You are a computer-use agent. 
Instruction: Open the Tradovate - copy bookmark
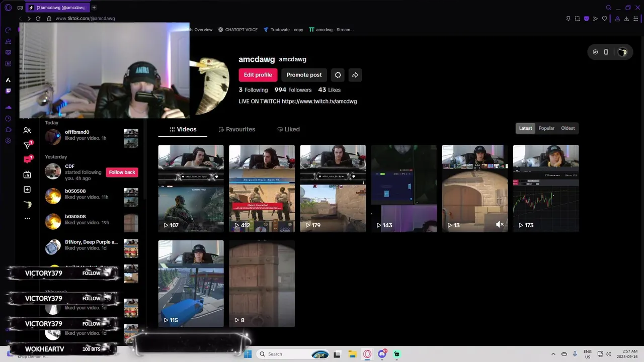(284, 30)
